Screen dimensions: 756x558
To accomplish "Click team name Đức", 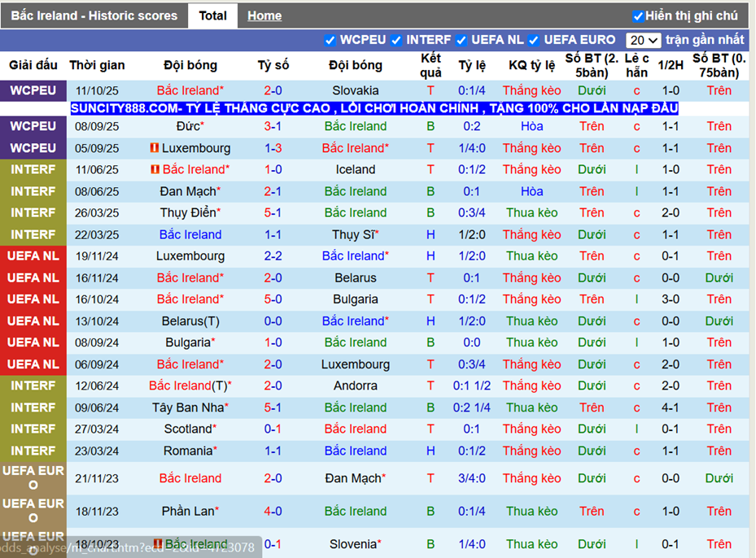I will (190, 126).
